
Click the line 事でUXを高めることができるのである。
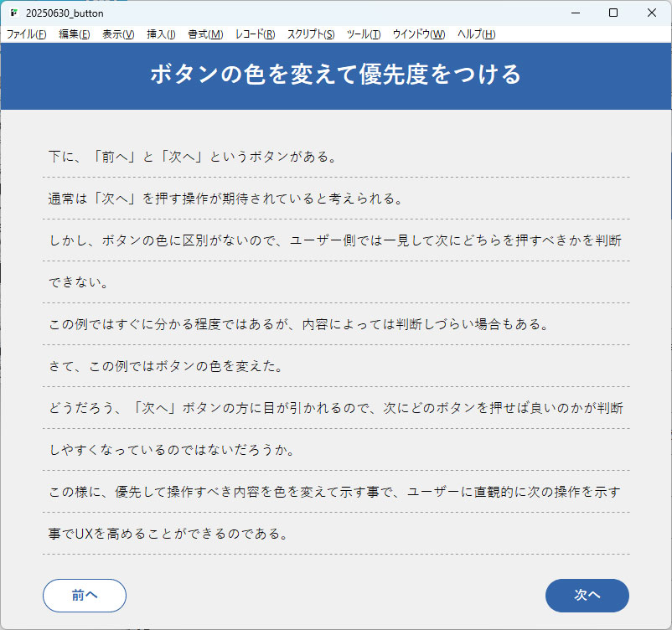[x=168, y=534]
